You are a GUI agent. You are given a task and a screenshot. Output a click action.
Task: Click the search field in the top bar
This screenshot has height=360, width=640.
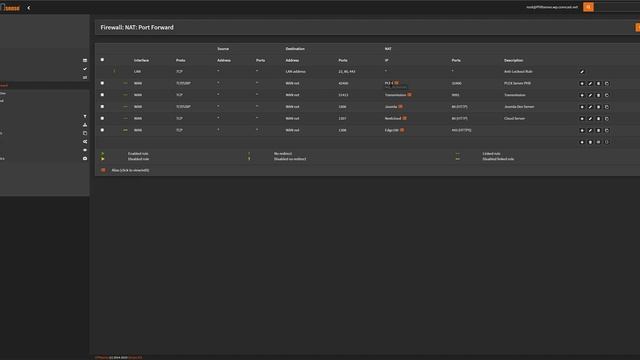pyautogui.click(x=617, y=7)
